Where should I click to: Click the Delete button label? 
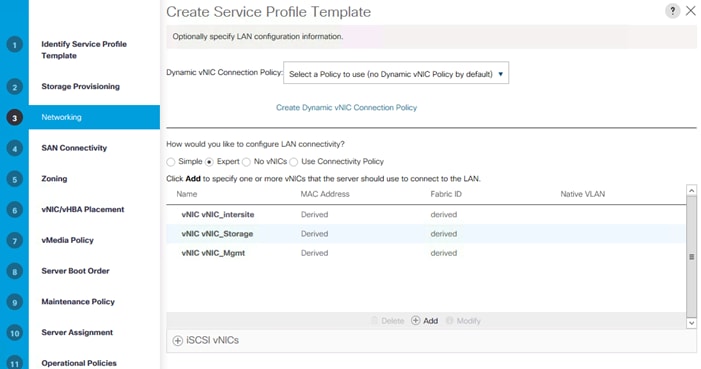point(393,321)
